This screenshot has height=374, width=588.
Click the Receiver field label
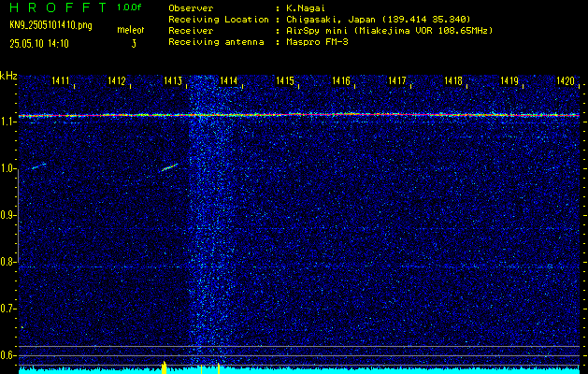[x=191, y=31]
